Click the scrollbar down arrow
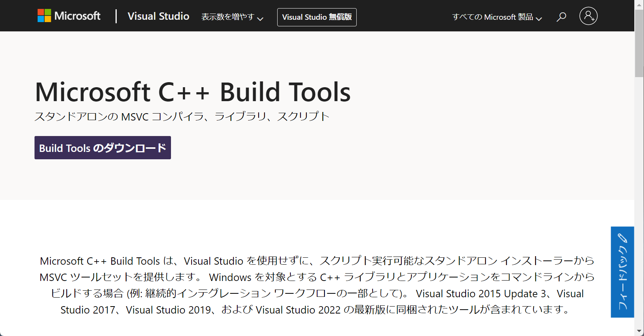 [639, 331]
